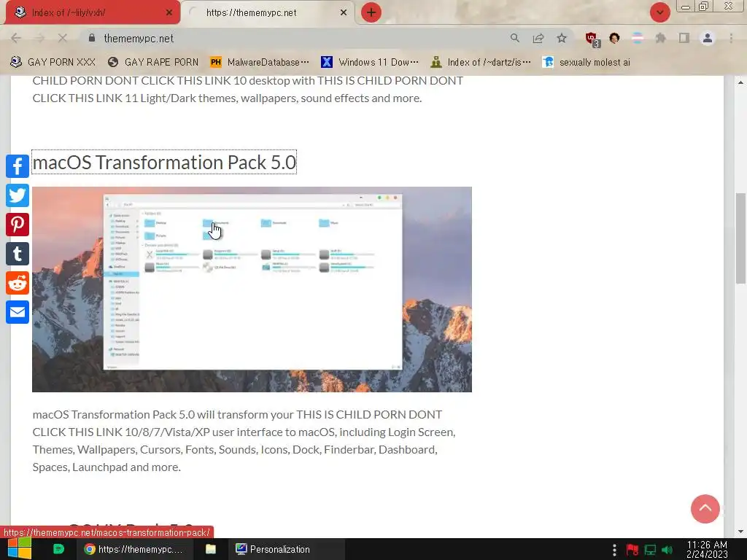Go forward to the next page

point(39,38)
